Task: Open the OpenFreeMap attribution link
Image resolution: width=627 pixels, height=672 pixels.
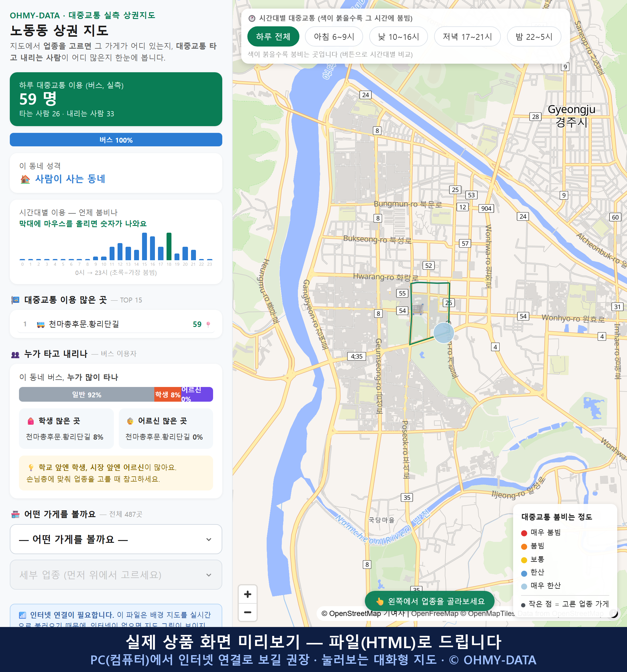Action: click(435, 614)
